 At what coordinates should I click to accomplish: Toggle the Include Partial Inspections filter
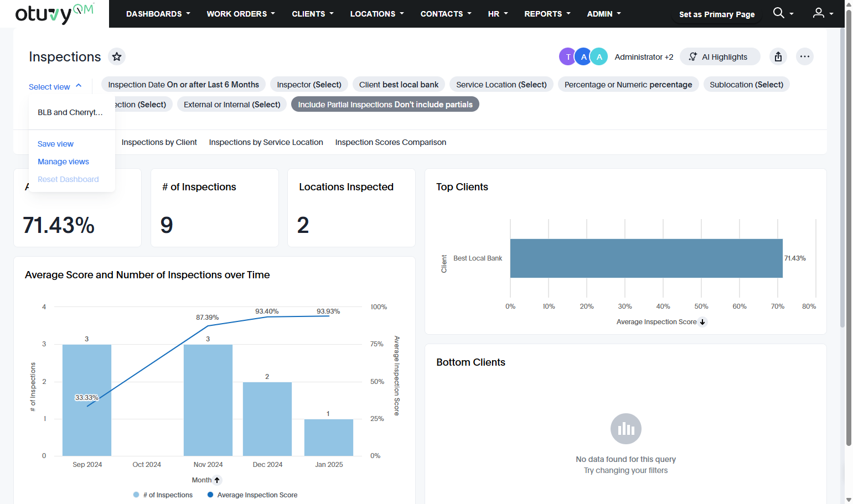[x=385, y=104]
